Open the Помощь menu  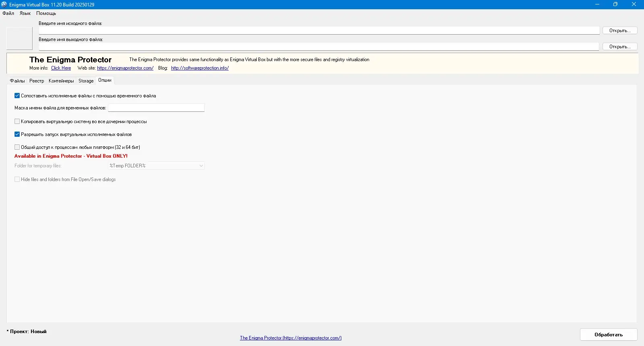[x=46, y=13]
